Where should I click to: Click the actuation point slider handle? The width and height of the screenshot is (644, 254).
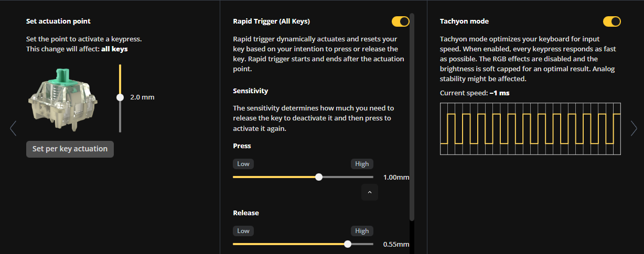tap(120, 97)
